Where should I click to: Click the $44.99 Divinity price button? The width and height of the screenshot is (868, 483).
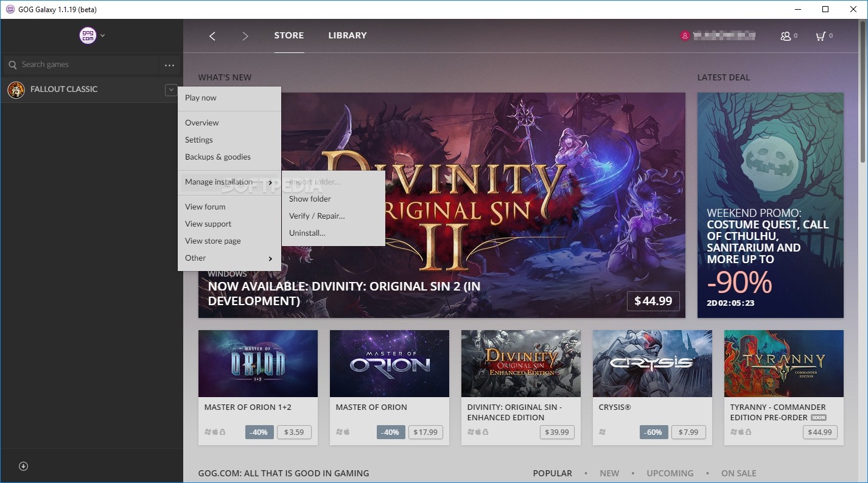(653, 301)
